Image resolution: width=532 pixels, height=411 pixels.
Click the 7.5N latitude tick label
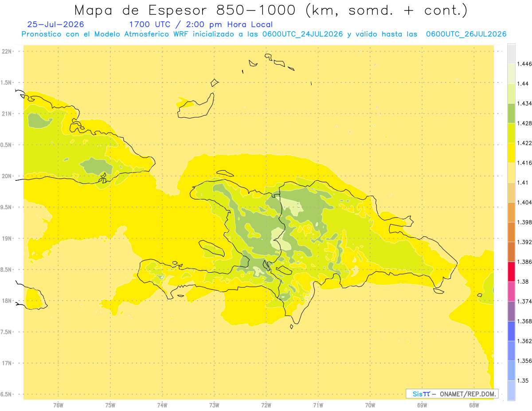(x=7, y=332)
